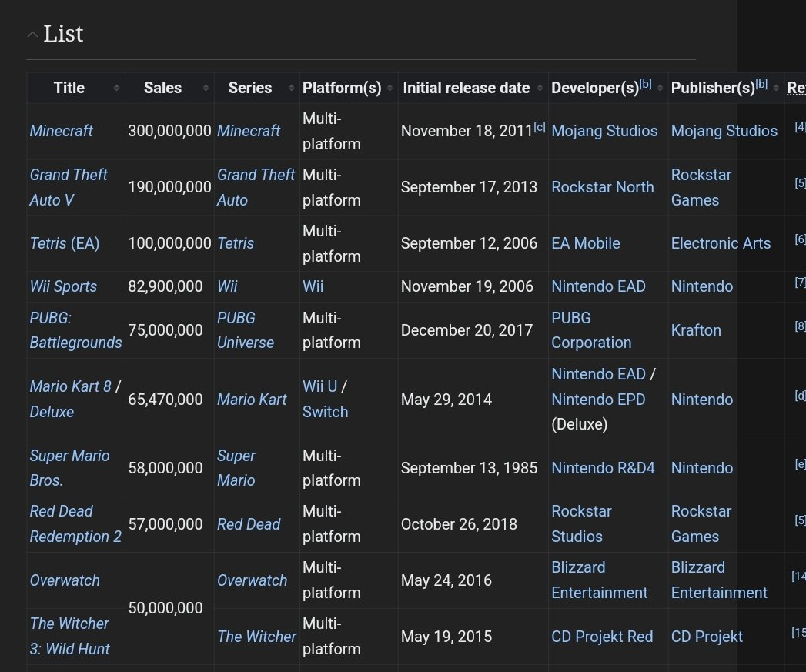Follow the Tetris series link
The height and width of the screenshot is (672, 806).
[236, 243]
